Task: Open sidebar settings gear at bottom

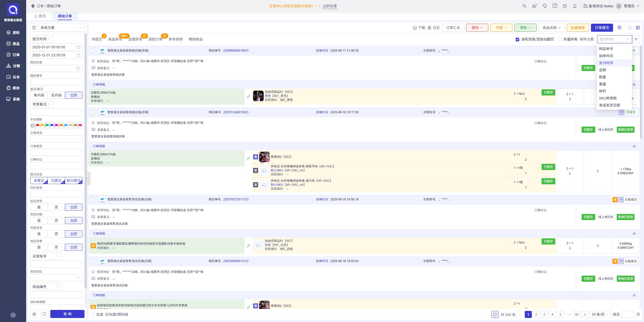Action: tap(13, 315)
